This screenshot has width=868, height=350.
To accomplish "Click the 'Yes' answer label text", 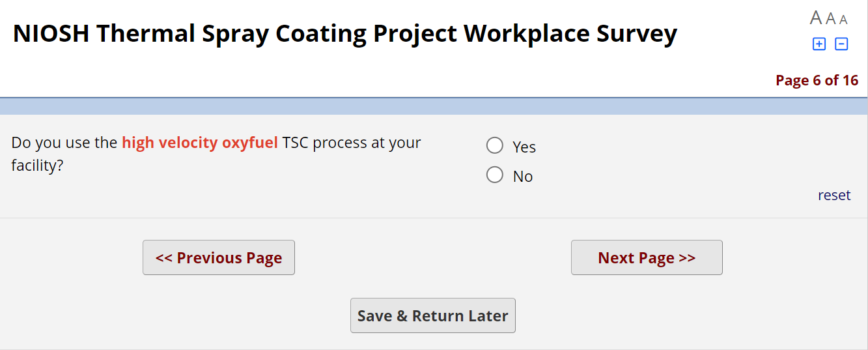I will (x=524, y=147).
